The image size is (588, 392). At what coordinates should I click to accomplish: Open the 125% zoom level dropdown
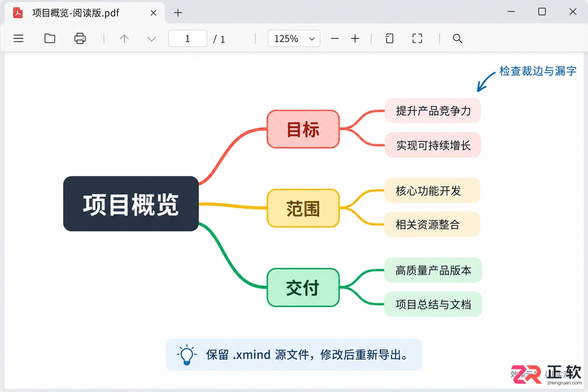(294, 39)
